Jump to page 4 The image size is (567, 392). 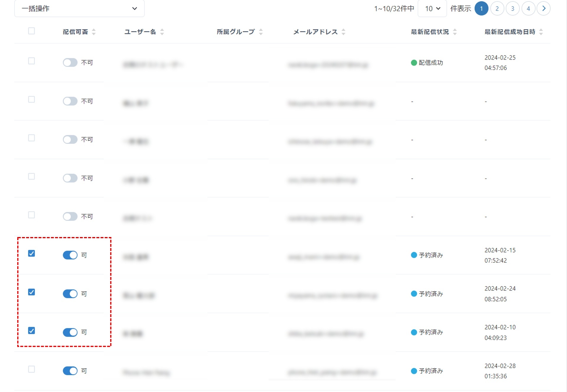528,9
